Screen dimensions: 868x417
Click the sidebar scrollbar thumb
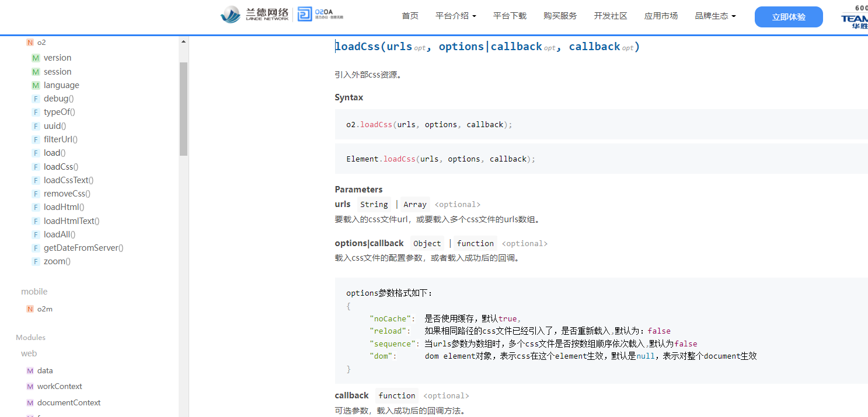click(x=183, y=109)
